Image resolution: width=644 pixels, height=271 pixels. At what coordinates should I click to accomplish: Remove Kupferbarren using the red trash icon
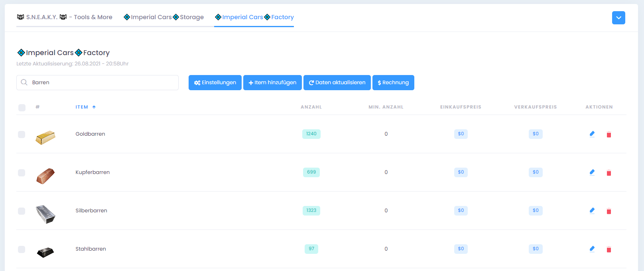pyautogui.click(x=609, y=173)
